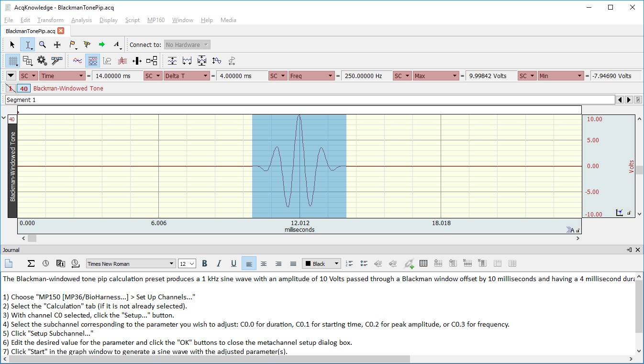Click the vertical autoscale icon
The height and width of the screenshot is (364, 644).
pos(172,61)
